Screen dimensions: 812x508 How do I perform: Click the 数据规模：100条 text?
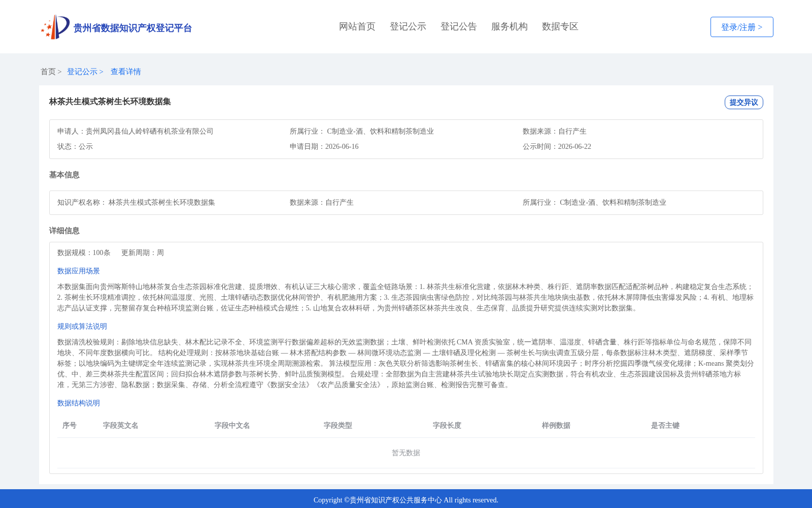[84, 252]
